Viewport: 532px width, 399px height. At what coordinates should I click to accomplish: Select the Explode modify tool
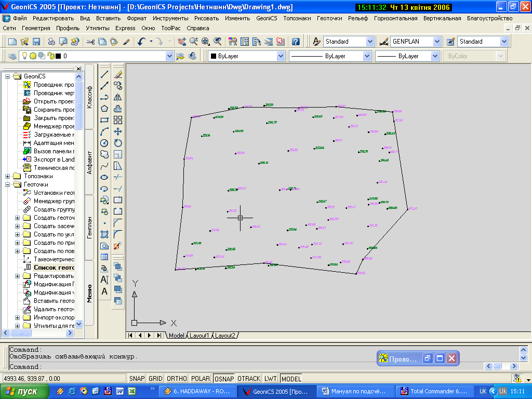click(118, 246)
